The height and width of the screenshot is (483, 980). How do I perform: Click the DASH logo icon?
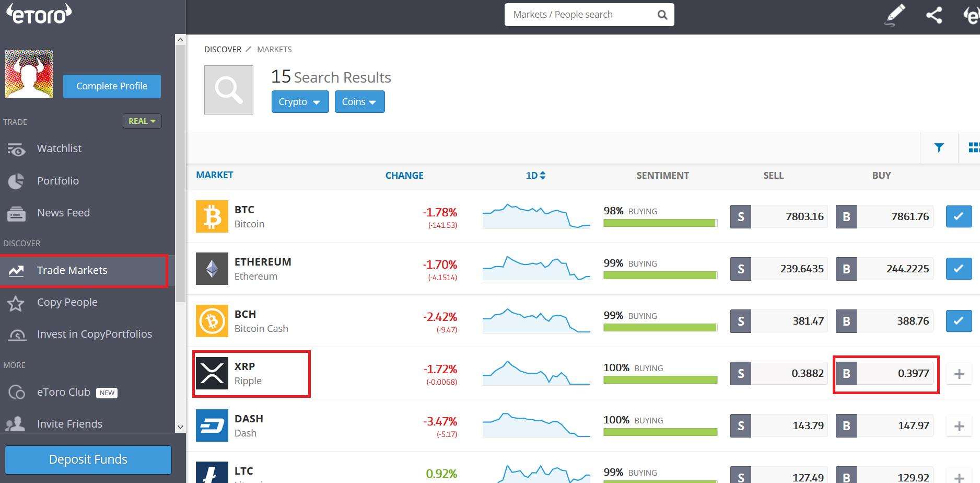pos(212,425)
